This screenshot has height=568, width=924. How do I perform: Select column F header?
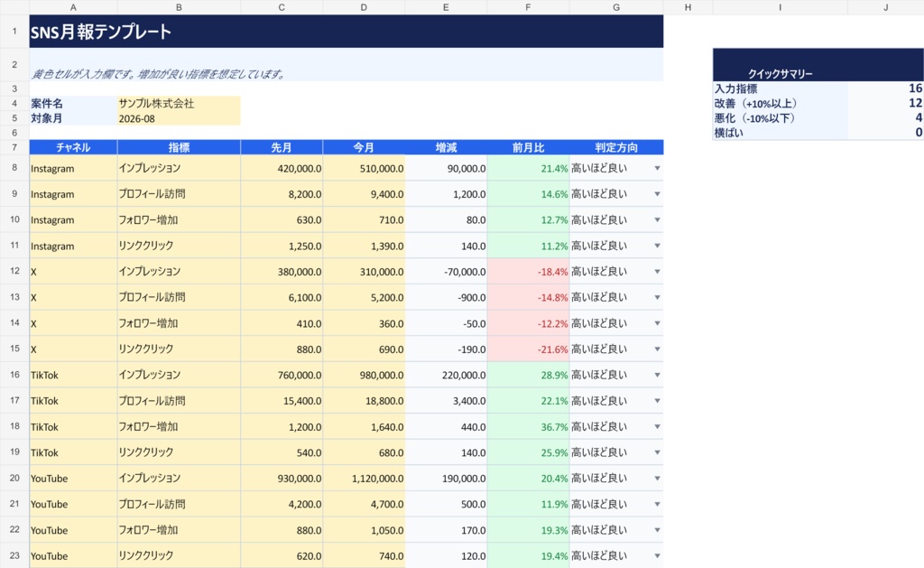point(528,7)
